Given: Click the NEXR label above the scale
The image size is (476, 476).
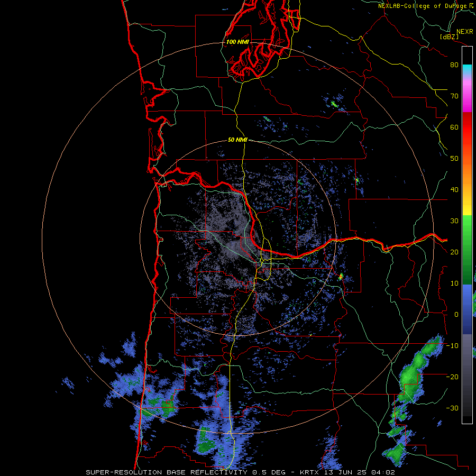Looking at the screenshot, I should [x=464, y=32].
